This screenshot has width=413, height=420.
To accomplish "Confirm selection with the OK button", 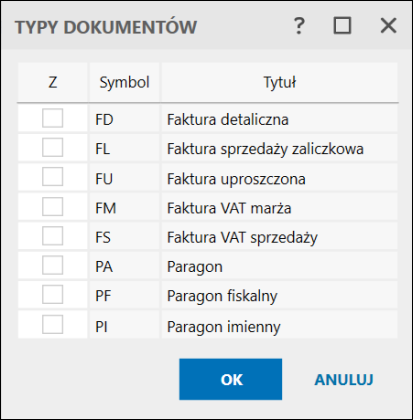I will 231,379.
